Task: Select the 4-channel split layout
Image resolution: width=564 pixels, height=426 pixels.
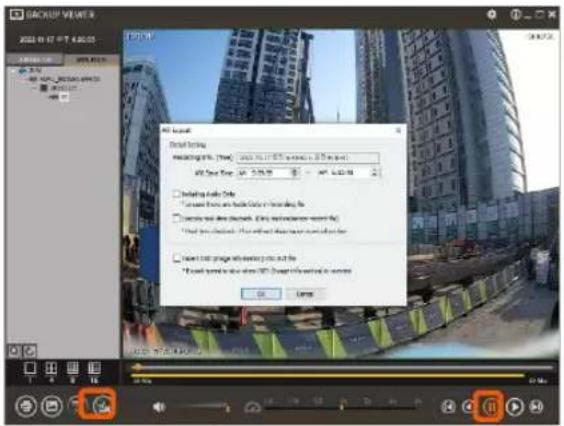Action: coord(51,368)
